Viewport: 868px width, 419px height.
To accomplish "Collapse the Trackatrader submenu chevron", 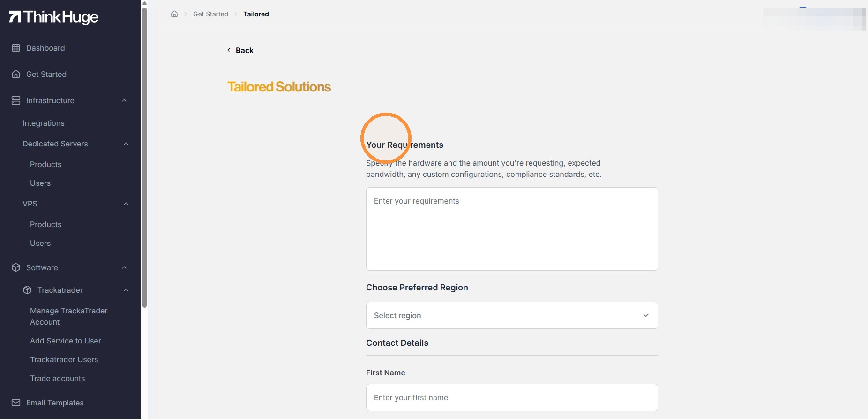I will point(126,290).
